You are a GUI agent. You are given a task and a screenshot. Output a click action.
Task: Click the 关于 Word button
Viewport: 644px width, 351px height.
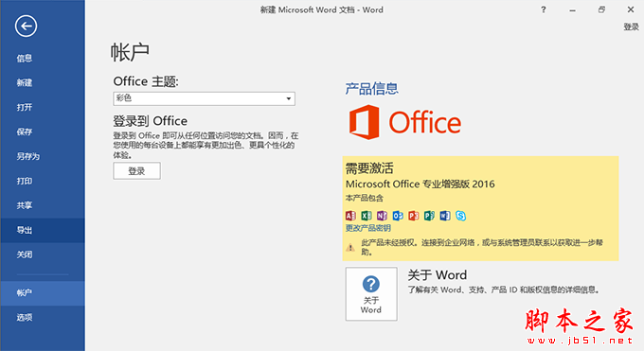tap(371, 294)
